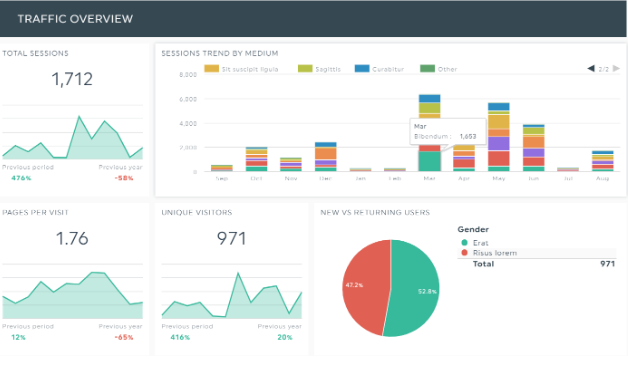Click the green Other legend swatch

[427, 68]
